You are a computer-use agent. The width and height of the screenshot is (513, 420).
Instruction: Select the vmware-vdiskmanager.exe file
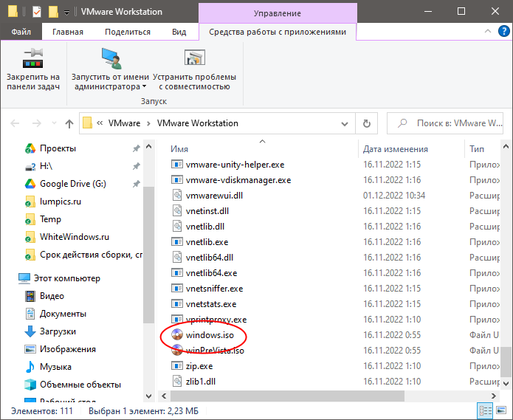click(x=238, y=180)
